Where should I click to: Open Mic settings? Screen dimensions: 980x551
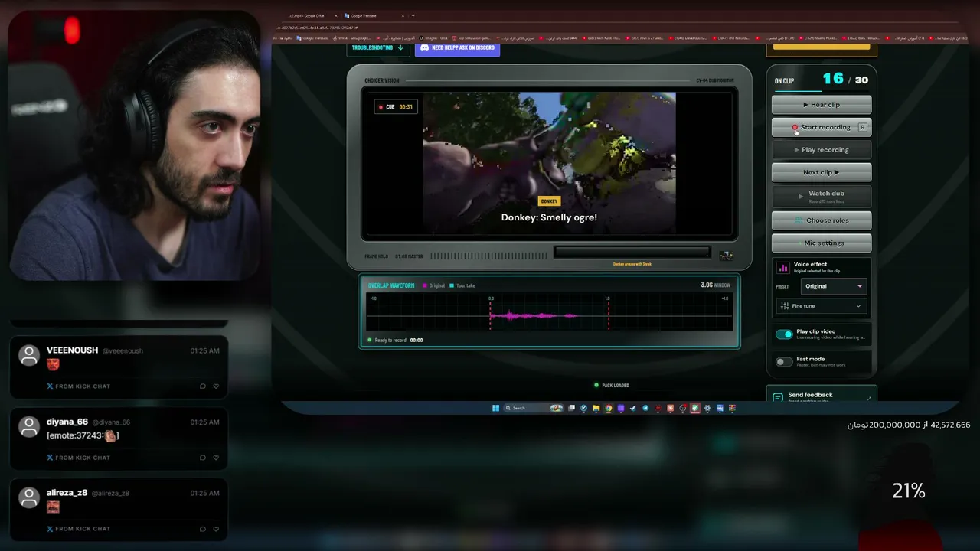(x=822, y=243)
